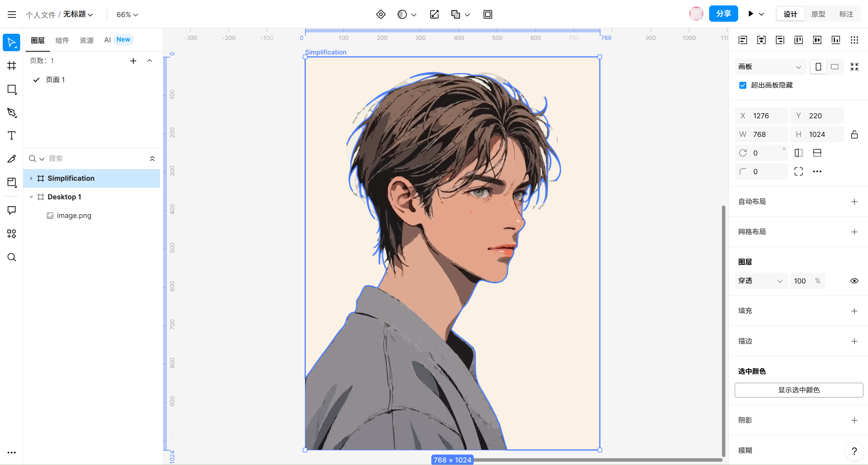
Task: Flip selection vertically
Action: click(817, 153)
